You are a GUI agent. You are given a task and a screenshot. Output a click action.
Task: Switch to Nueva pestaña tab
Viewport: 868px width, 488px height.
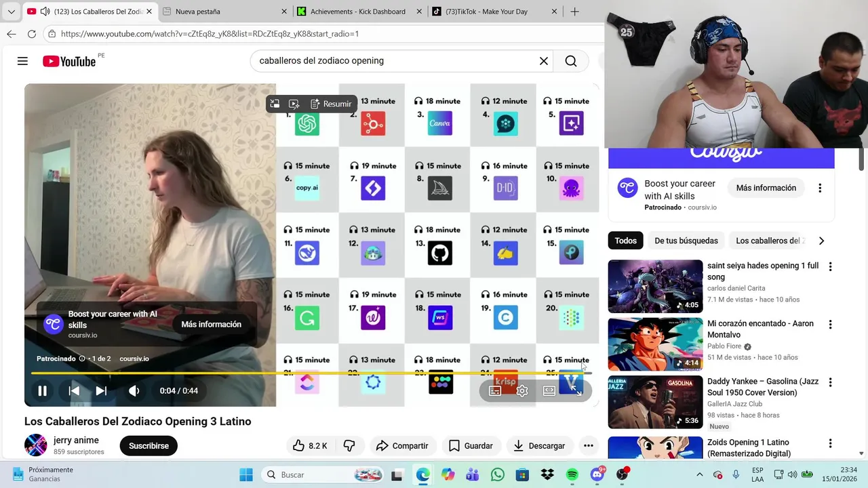coord(225,12)
